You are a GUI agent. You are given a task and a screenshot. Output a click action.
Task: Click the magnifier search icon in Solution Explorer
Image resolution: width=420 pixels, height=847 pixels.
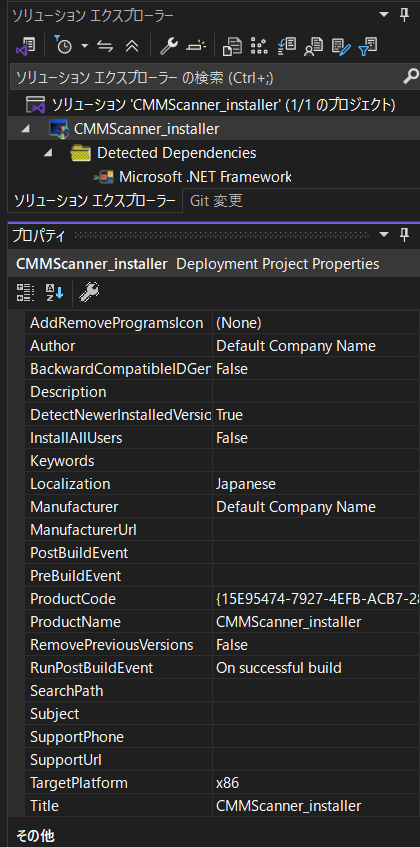click(x=411, y=77)
